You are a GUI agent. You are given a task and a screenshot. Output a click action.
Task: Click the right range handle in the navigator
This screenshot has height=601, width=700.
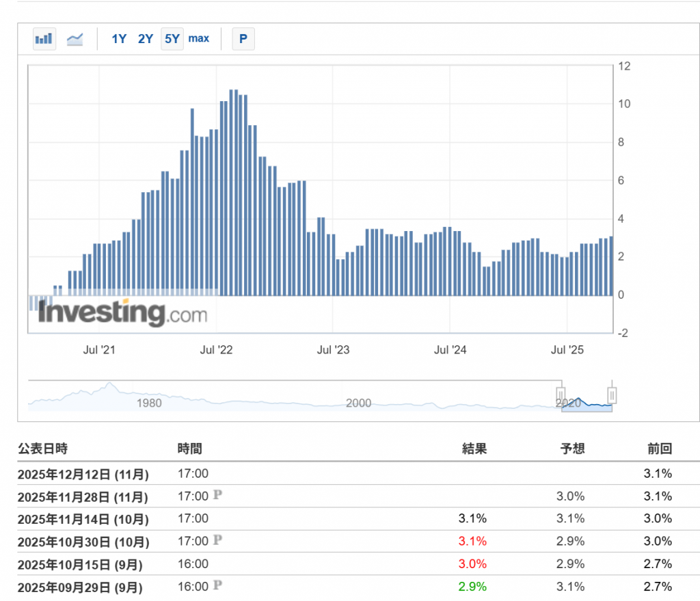(612, 396)
